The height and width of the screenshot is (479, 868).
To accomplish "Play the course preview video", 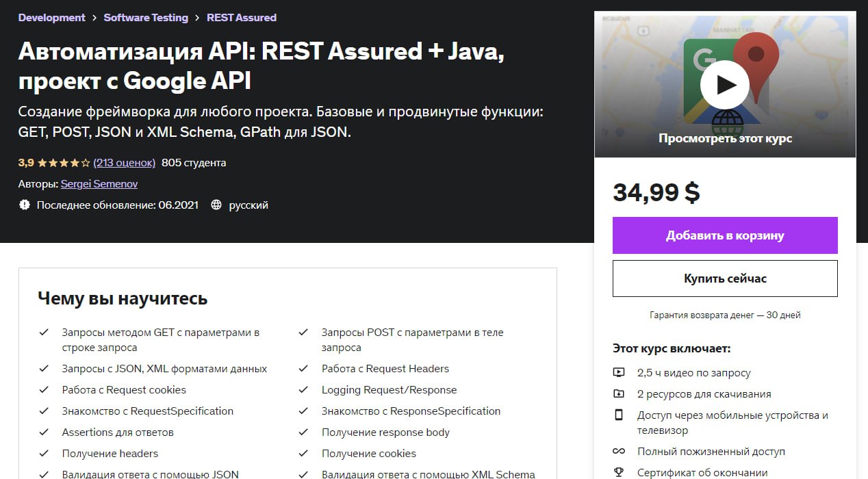I will (725, 85).
